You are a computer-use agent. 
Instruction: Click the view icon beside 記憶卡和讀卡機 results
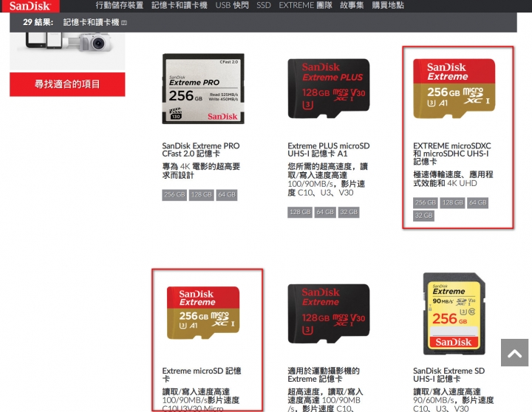124,23
